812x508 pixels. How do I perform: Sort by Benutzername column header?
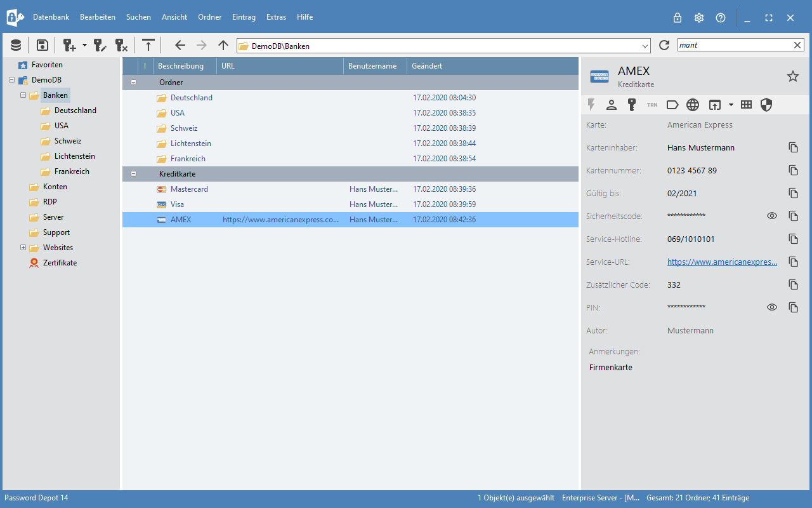point(375,66)
